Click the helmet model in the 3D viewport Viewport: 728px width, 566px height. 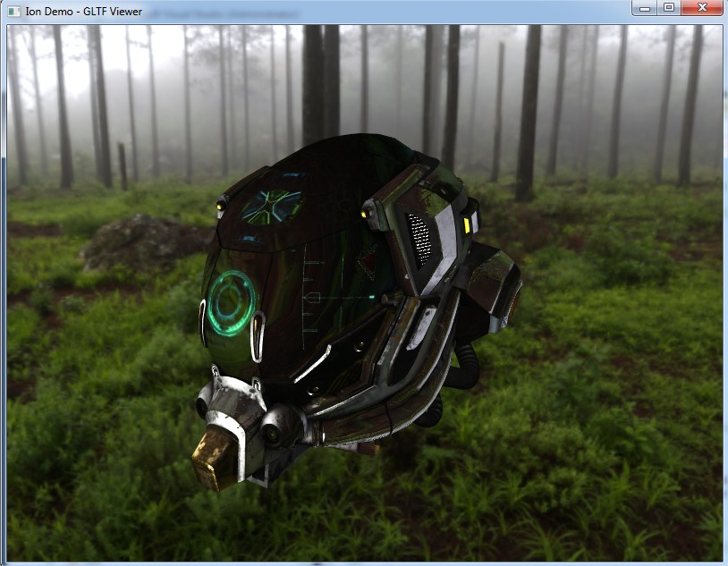coord(358,311)
